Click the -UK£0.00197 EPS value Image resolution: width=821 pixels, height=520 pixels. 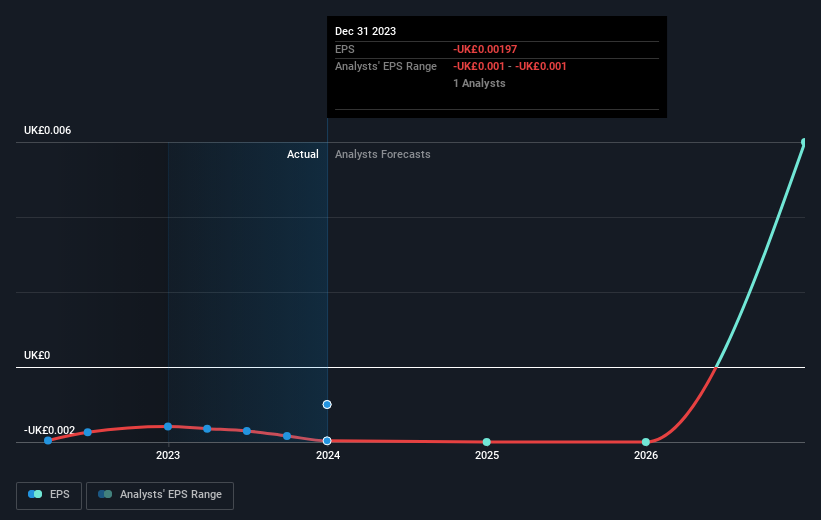(485, 49)
